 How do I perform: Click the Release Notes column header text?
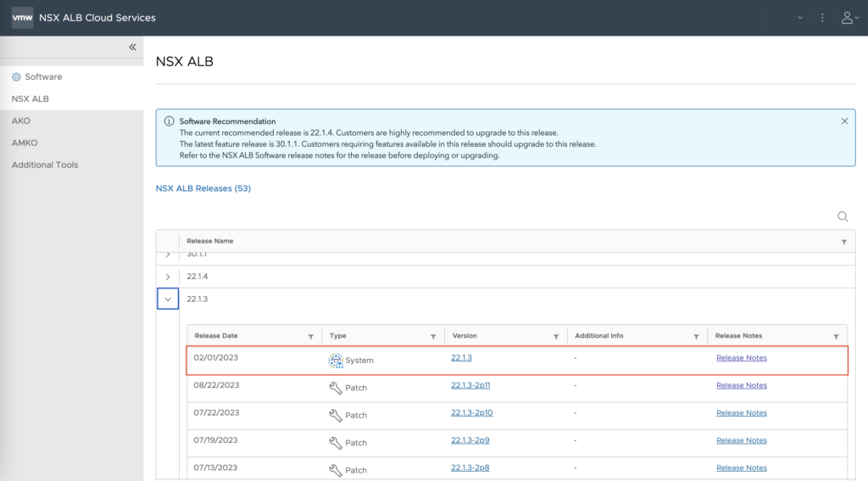coord(738,336)
